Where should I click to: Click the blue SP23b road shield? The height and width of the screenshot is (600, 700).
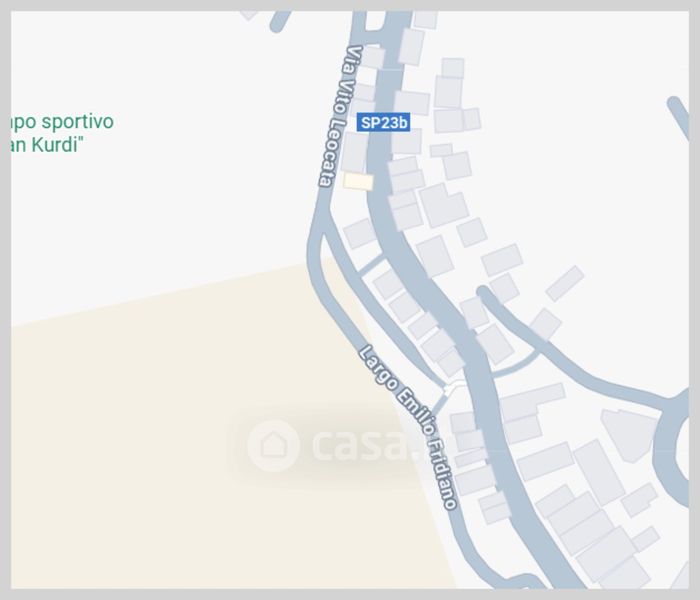(383, 123)
